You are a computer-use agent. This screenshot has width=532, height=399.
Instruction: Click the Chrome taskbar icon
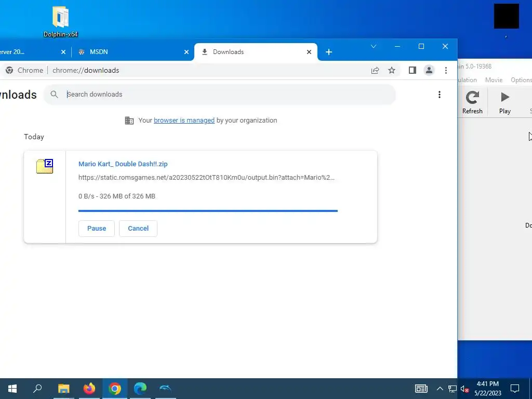pos(115,389)
